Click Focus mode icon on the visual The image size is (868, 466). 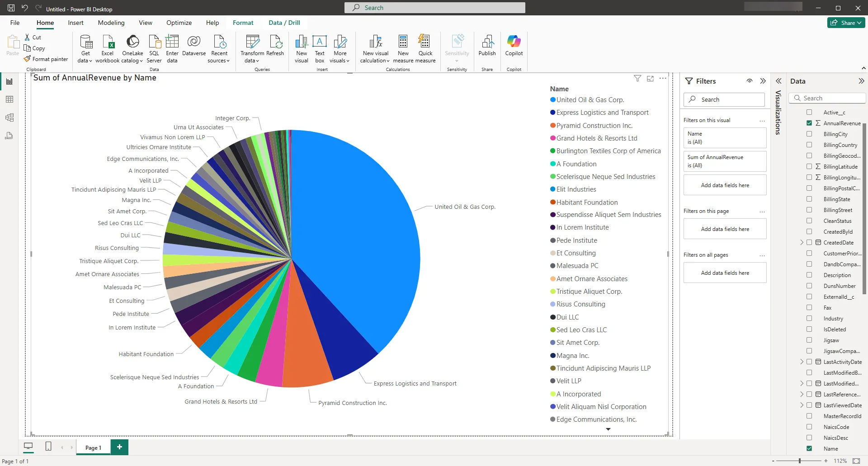650,79
